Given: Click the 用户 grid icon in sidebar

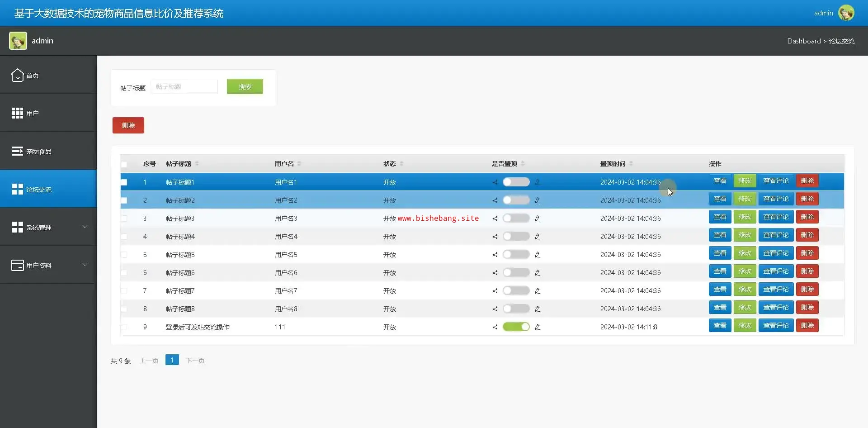Looking at the screenshot, I should 17,113.
